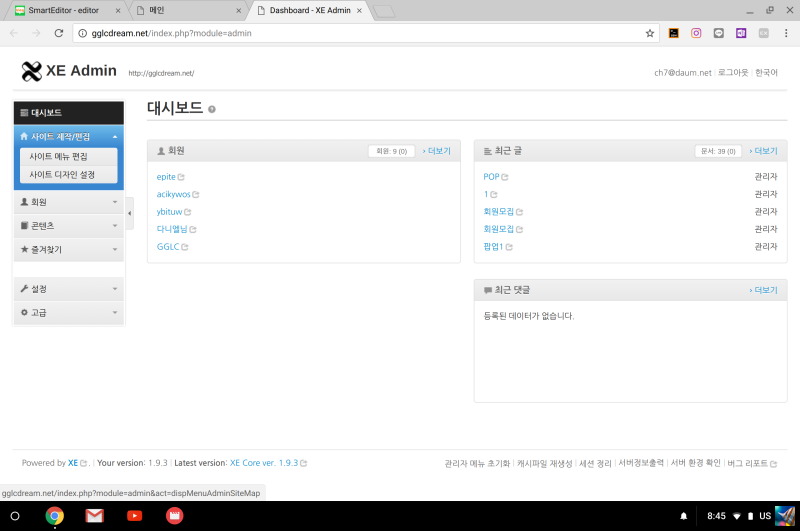This screenshot has height=531, width=800.
Task: Click the 회원: 9 (0) count badge
Action: [391, 151]
